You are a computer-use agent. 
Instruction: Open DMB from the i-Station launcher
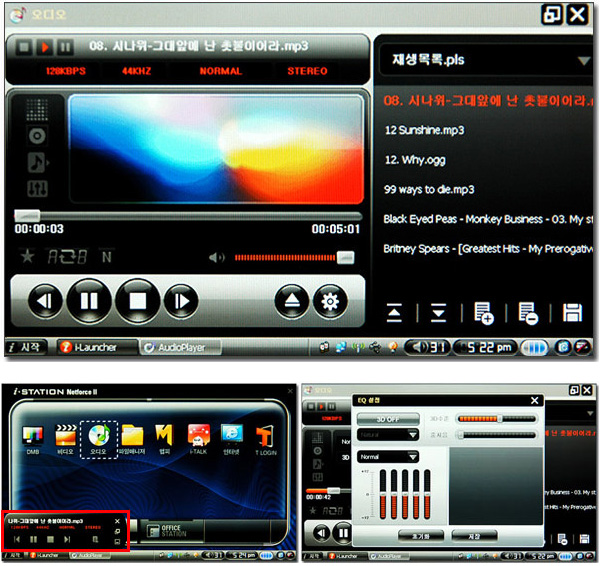coord(33,439)
